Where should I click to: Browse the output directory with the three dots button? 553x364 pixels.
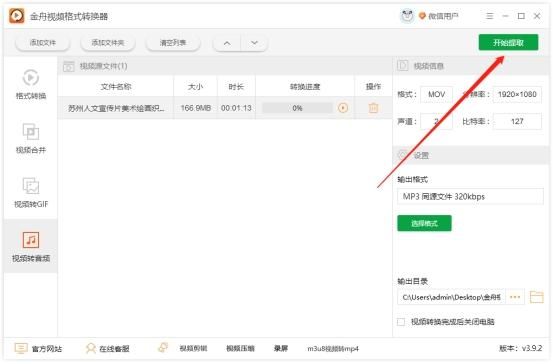(515, 297)
